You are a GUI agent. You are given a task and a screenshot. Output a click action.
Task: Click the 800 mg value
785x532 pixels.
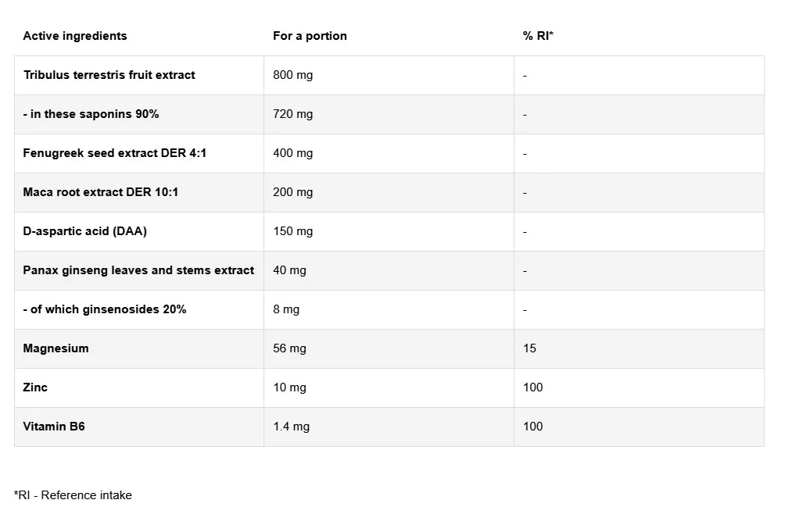point(292,75)
